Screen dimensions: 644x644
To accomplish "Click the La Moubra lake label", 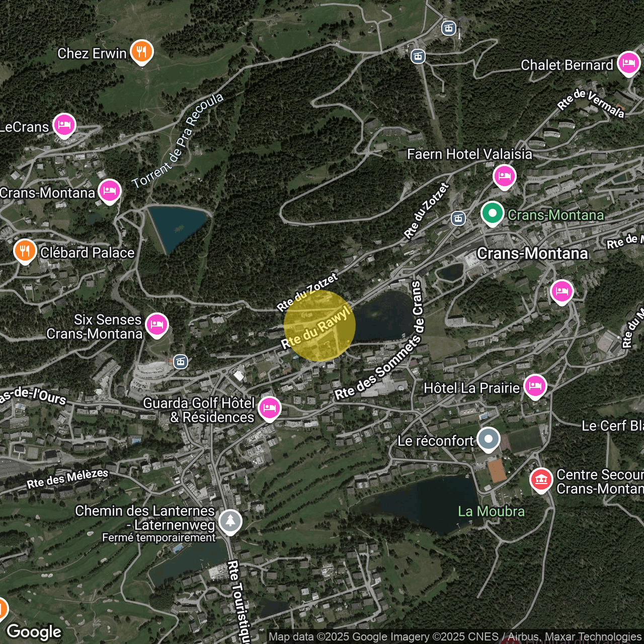I will click(x=491, y=511).
